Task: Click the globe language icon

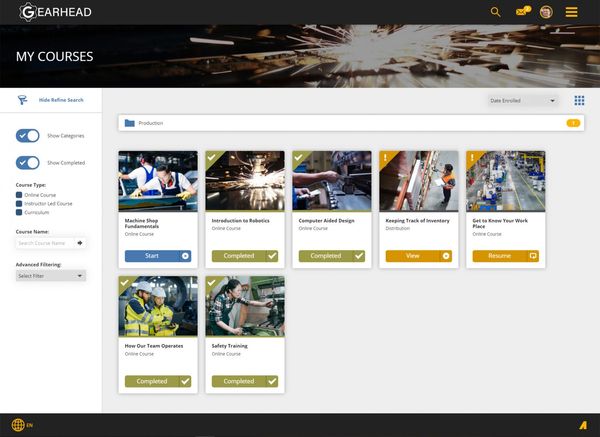Action: click(x=18, y=425)
